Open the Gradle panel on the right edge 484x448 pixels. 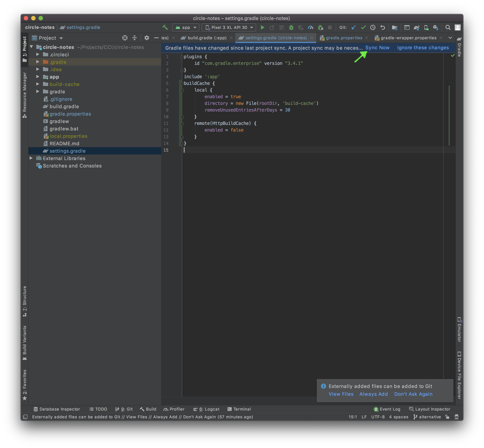coord(459,49)
